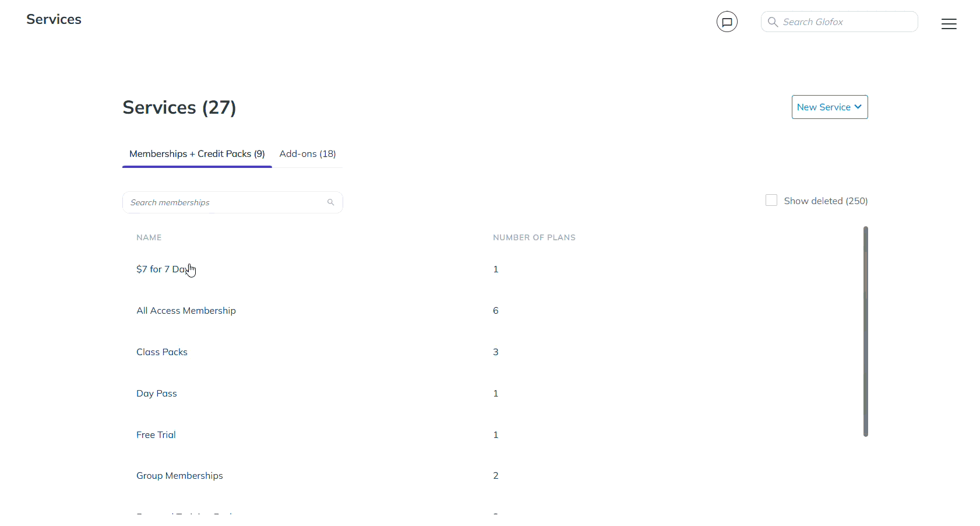Click plan count 1 for Free Trial

pyautogui.click(x=496, y=435)
